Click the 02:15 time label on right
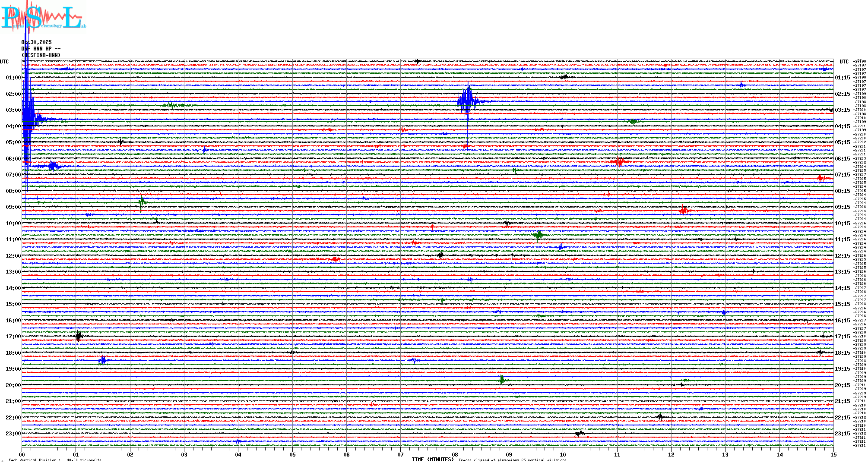Viewport: 868px width, 466px height. point(842,94)
